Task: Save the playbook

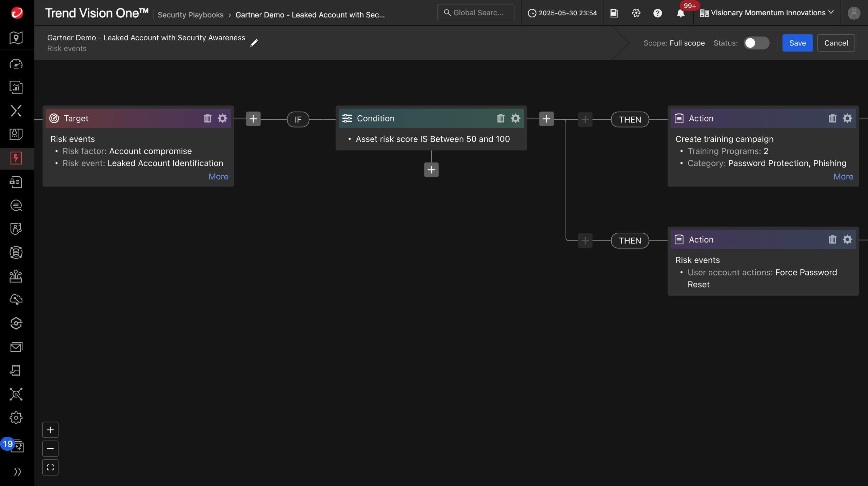Action: click(797, 43)
